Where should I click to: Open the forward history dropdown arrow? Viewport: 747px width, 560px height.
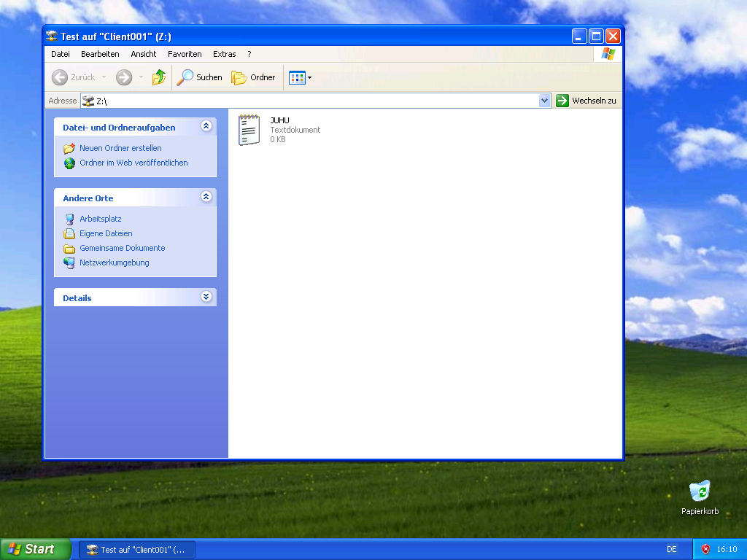coord(141,77)
